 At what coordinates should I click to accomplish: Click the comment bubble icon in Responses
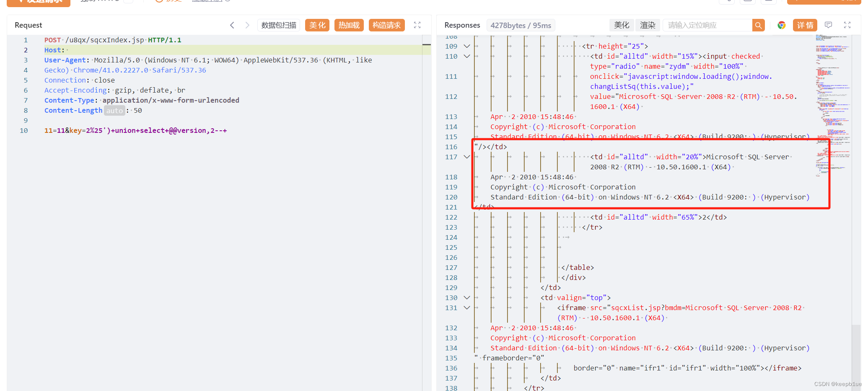pyautogui.click(x=828, y=25)
